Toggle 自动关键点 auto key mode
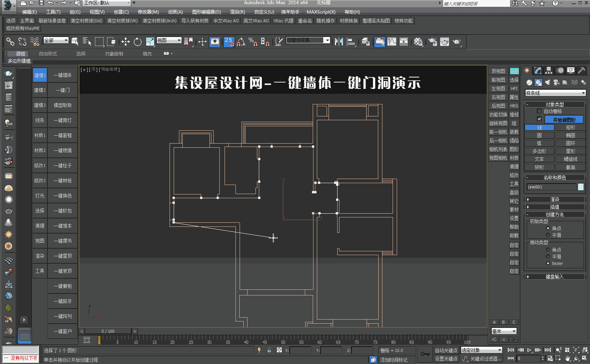 tap(446, 350)
